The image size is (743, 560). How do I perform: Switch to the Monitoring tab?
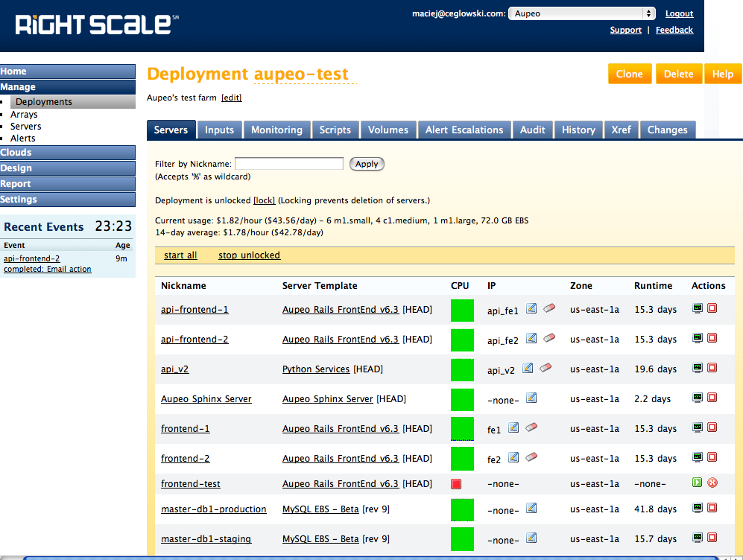(276, 130)
